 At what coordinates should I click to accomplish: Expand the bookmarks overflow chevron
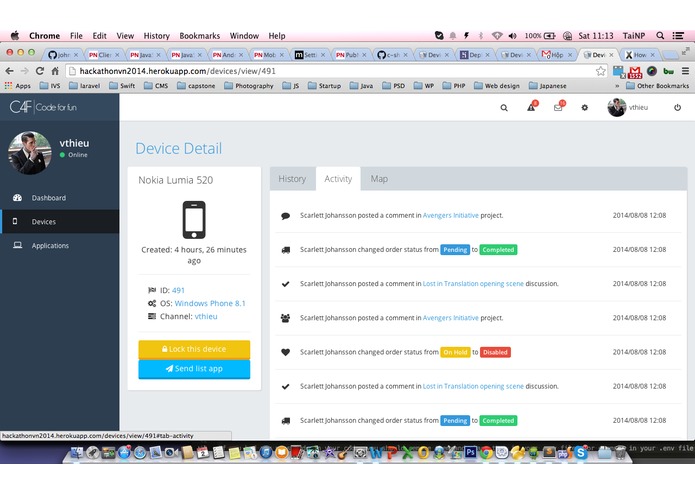click(617, 86)
